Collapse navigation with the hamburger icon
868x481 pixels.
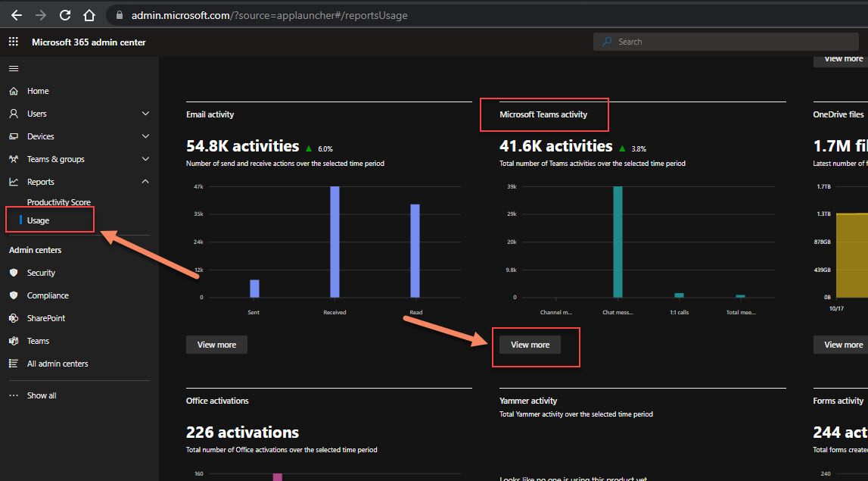pyautogui.click(x=13, y=68)
